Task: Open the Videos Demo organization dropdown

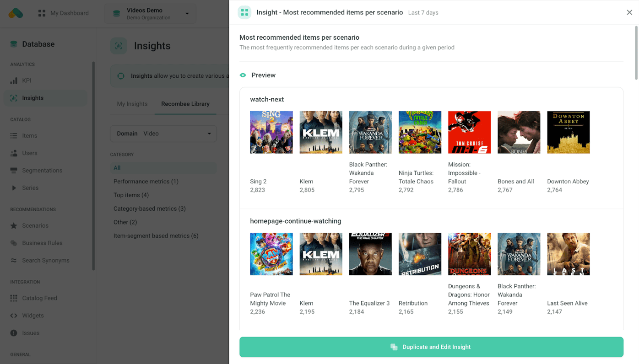Action: click(x=150, y=14)
